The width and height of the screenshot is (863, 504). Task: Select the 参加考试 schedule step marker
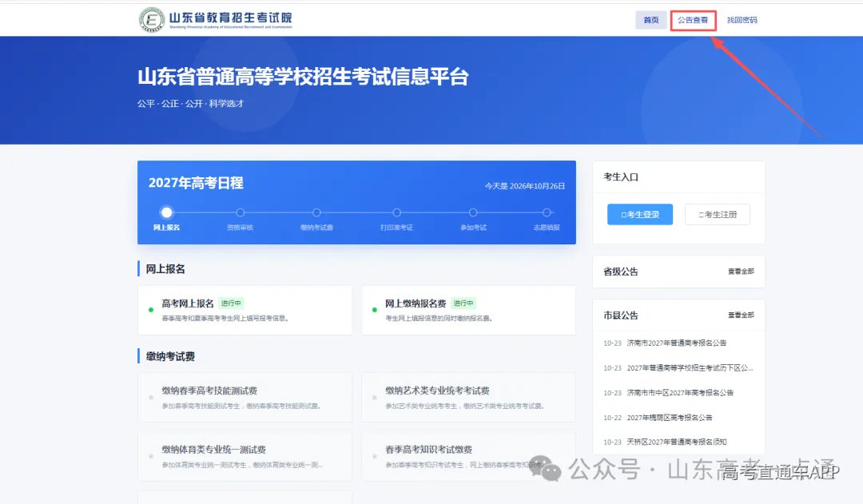point(473,212)
